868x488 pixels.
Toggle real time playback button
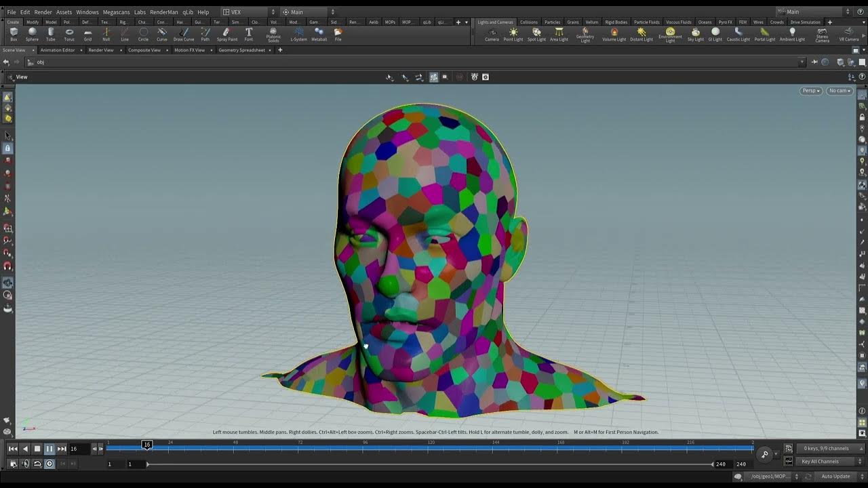(x=50, y=464)
